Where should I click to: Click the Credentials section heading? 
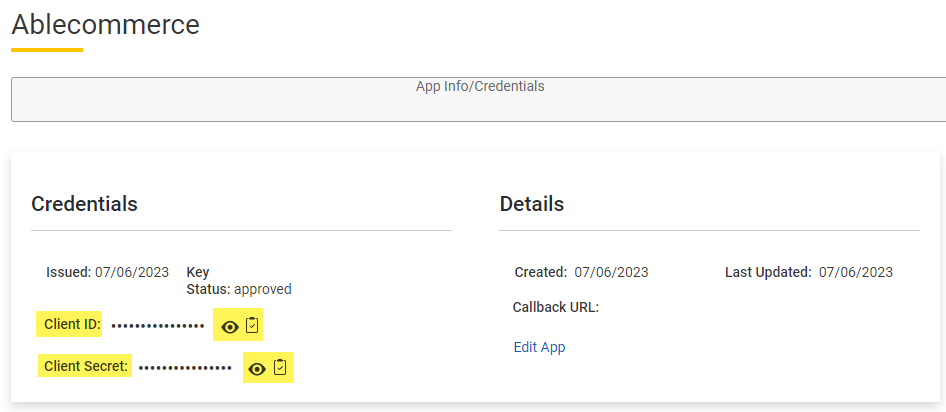84,204
